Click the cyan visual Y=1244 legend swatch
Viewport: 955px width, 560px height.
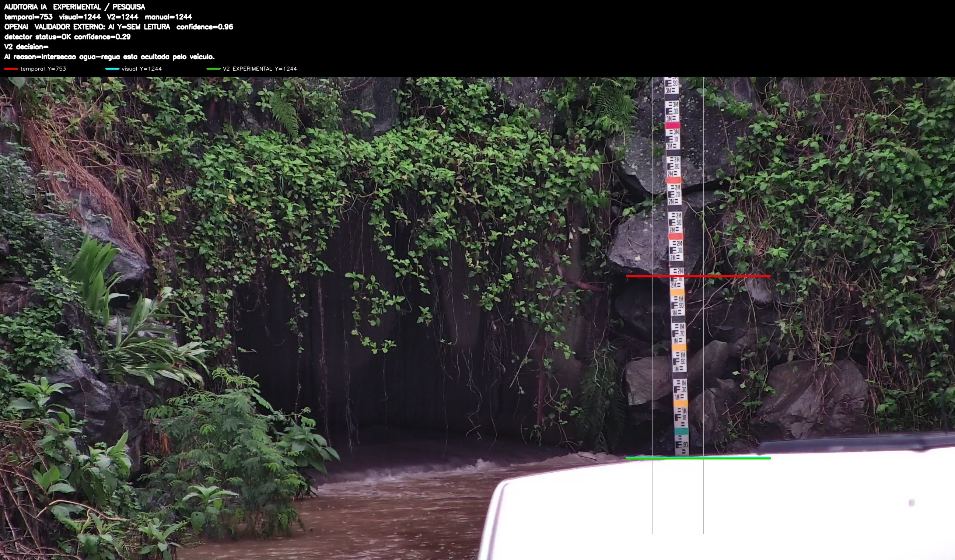[112, 69]
